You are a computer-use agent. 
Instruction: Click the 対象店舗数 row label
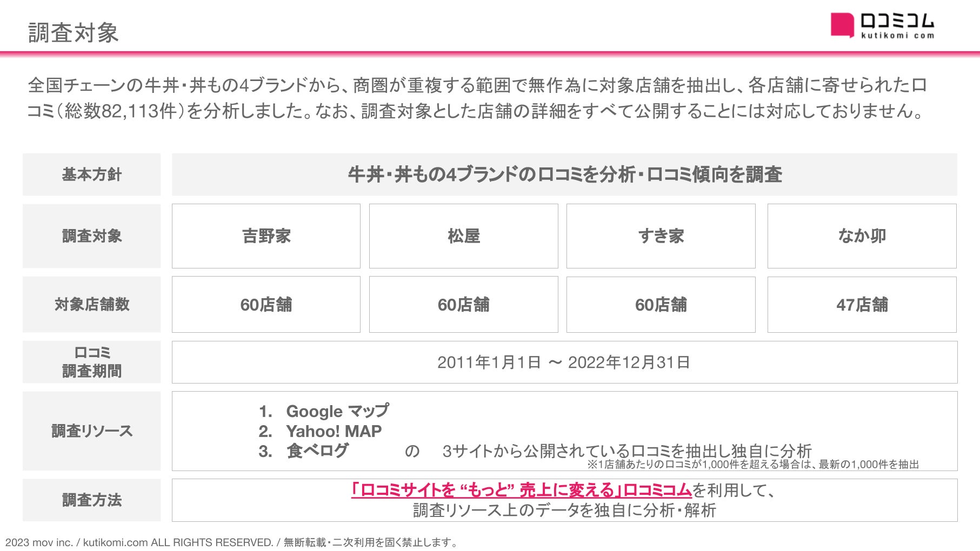coord(92,305)
